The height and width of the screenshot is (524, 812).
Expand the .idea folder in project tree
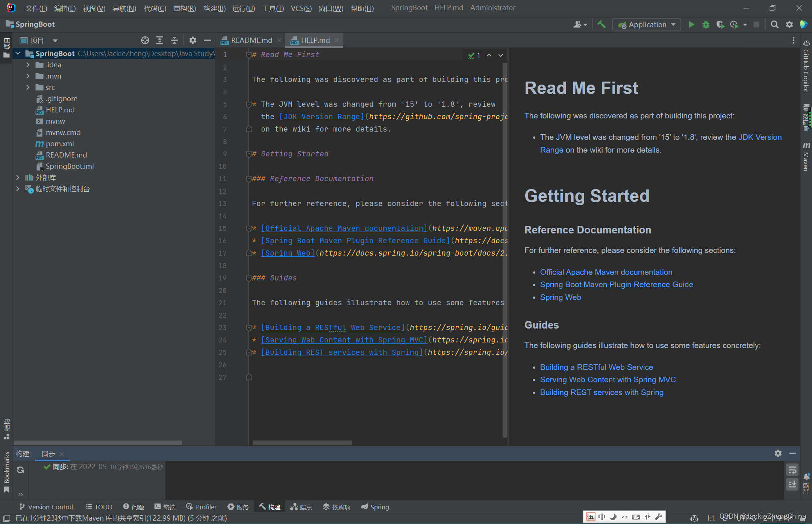click(29, 64)
